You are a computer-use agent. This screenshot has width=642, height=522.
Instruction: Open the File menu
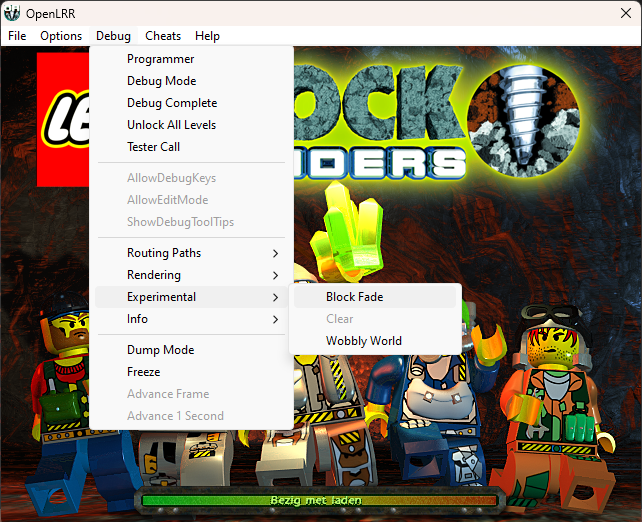coord(17,36)
